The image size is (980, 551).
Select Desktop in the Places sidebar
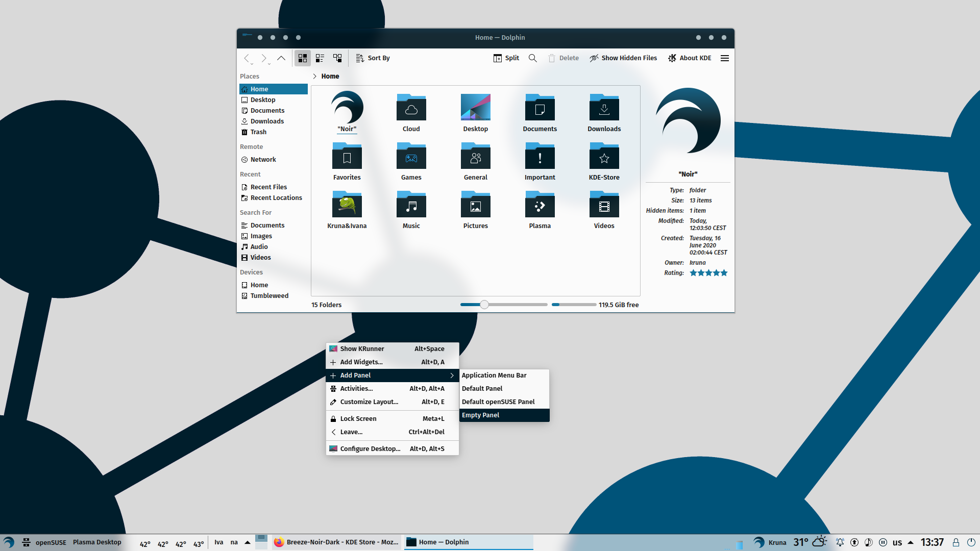(273, 100)
